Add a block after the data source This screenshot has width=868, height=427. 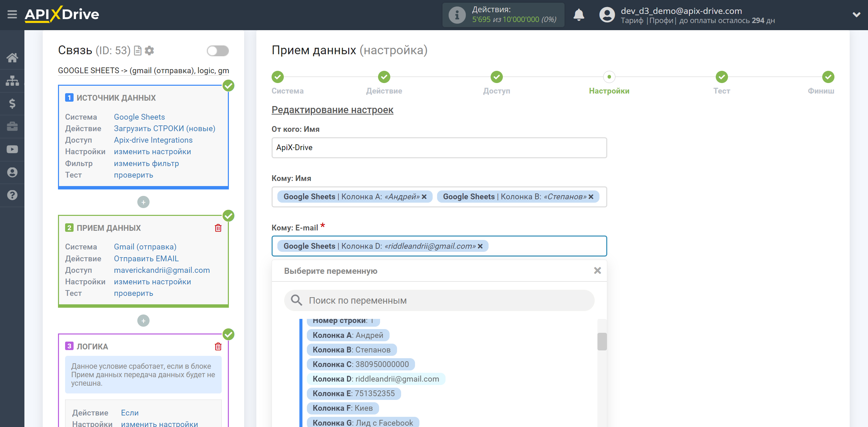tap(143, 202)
